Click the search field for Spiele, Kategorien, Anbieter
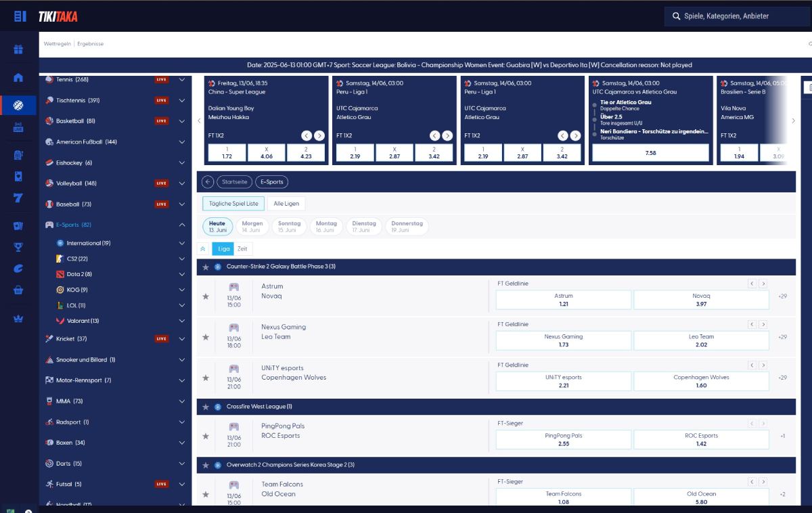The width and height of the screenshot is (812, 513). click(738, 16)
